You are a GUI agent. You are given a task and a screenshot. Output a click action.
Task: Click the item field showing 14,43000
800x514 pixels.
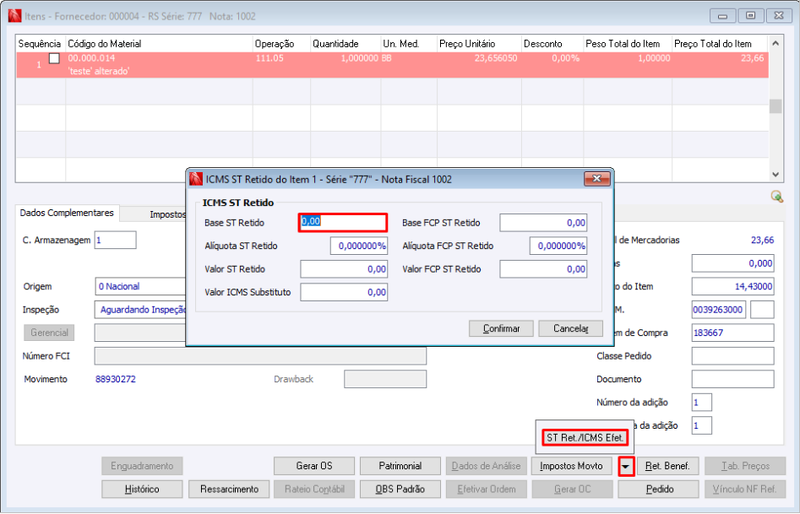[x=733, y=286]
